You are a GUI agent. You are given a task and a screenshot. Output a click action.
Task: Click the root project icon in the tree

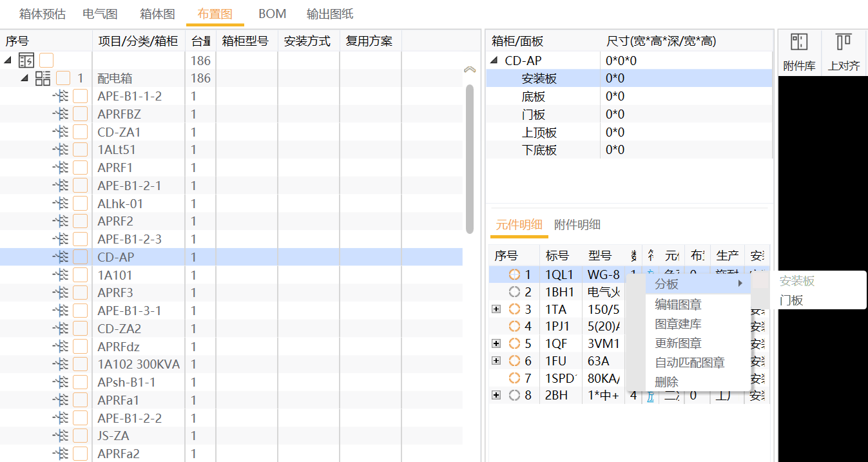(26, 61)
